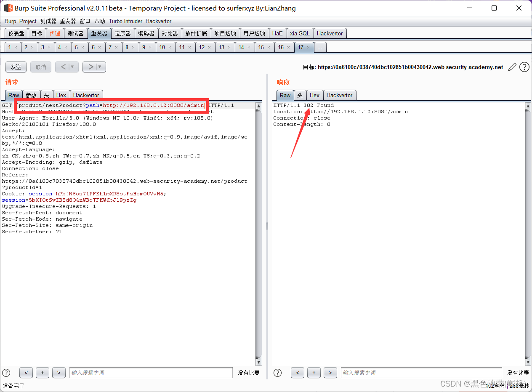This screenshot has width=532, height=392.
Task: Open the response Hackvertor tab
Action: coord(339,95)
